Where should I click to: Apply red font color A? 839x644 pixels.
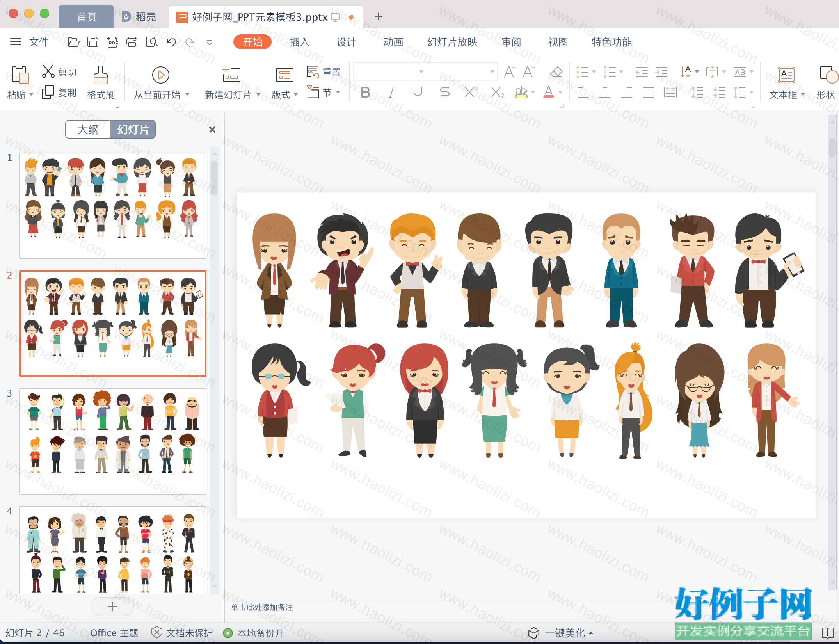click(x=548, y=93)
